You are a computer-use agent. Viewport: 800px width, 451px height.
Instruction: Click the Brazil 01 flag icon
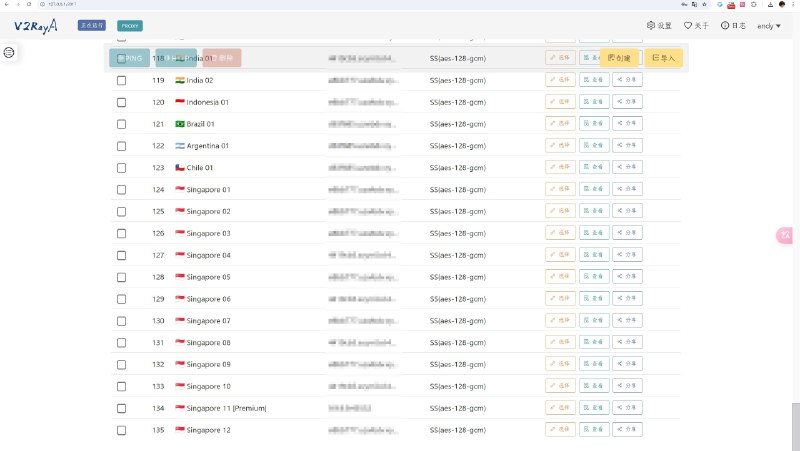click(180, 124)
